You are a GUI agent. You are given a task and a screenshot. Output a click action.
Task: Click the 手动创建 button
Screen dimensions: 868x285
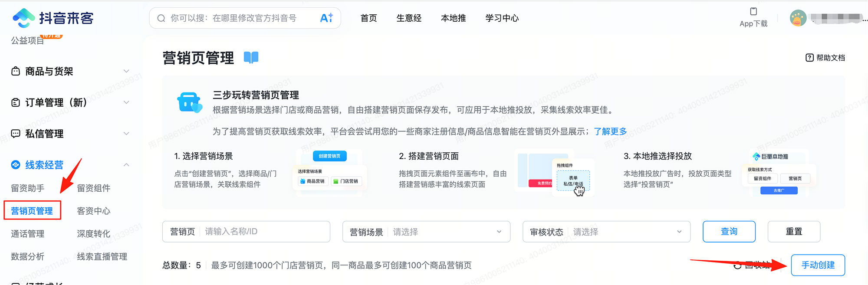click(818, 265)
